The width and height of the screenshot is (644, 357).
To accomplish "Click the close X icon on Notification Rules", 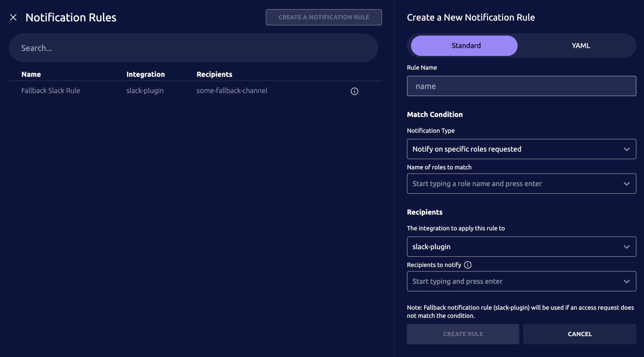I will tap(13, 17).
